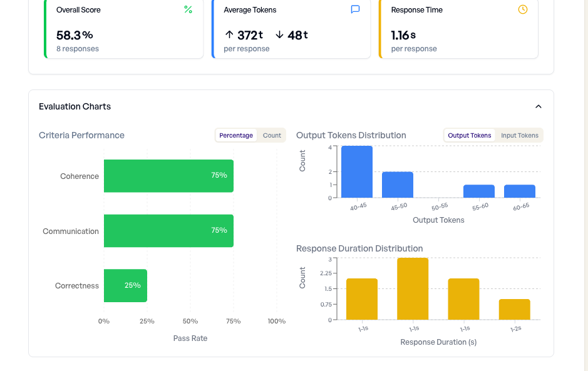Click the 1-2s response duration yellow bar
The image size is (588, 371).
point(515,310)
